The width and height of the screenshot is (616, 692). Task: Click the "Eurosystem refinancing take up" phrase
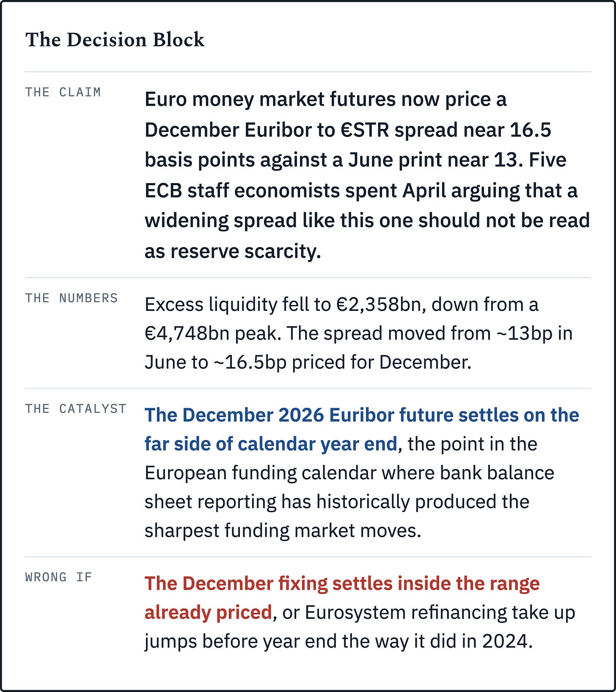point(440,612)
